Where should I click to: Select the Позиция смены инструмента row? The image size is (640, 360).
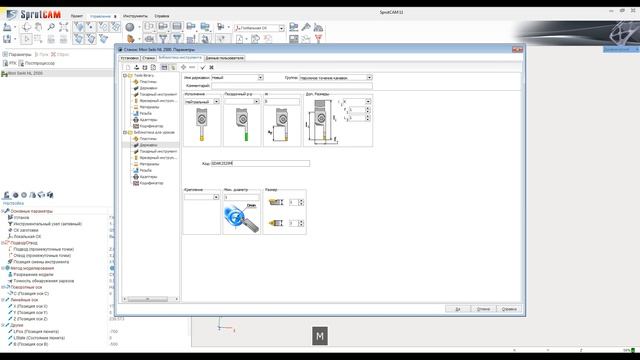click(x=41, y=262)
